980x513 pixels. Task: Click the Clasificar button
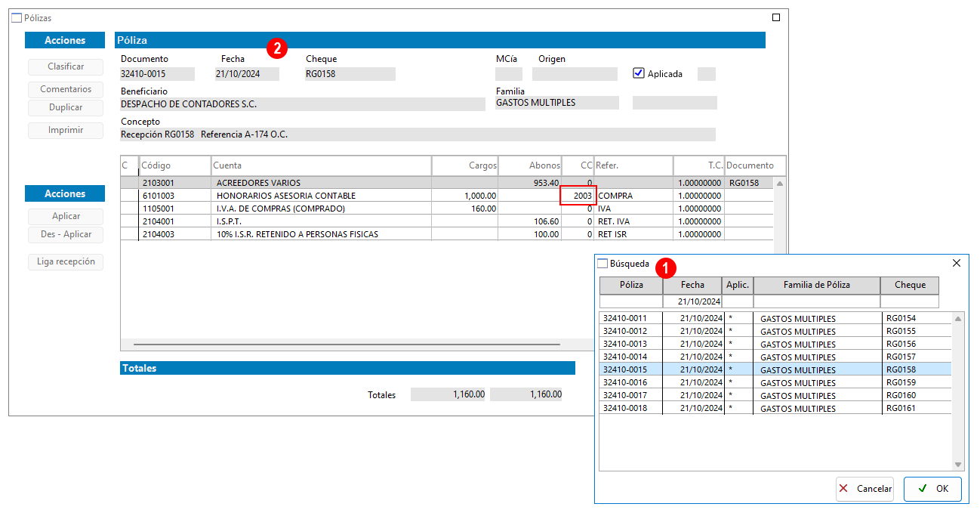tap(66, 66)
